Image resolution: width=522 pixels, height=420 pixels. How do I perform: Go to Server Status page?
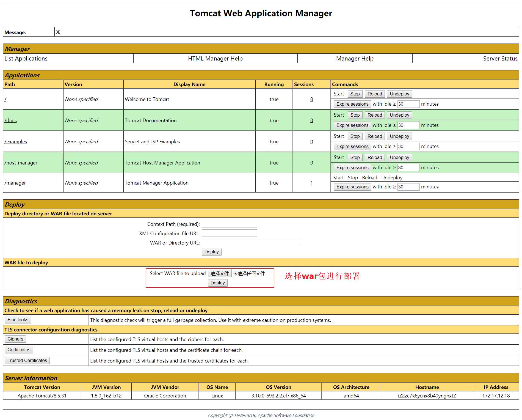(500, 59)
